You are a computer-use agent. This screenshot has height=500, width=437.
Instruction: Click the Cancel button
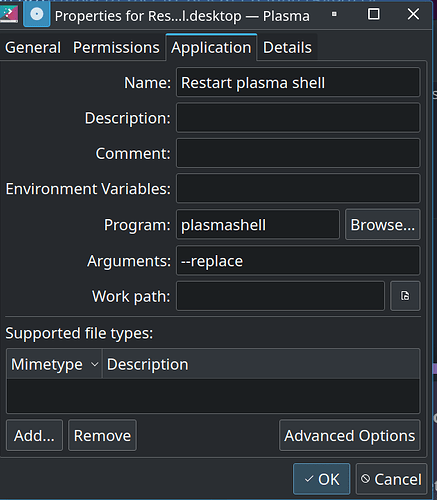(x=391, y=479)
